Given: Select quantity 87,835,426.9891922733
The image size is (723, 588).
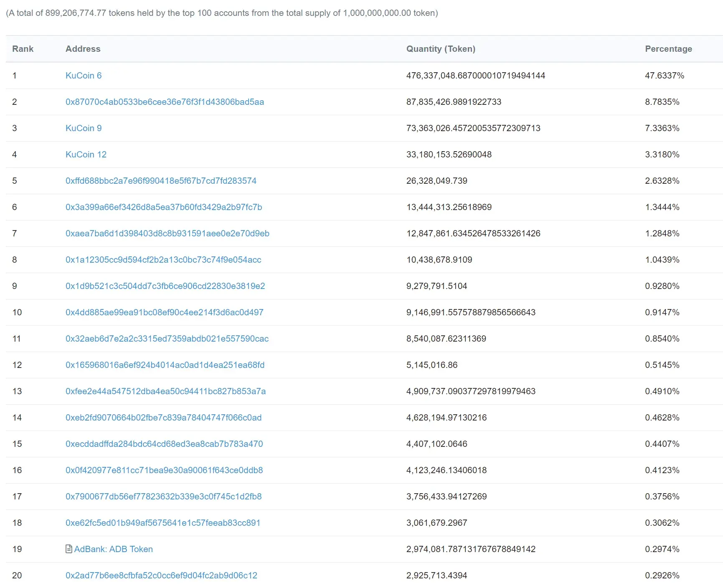Looking at the screenshot, I should coord(454,102).
